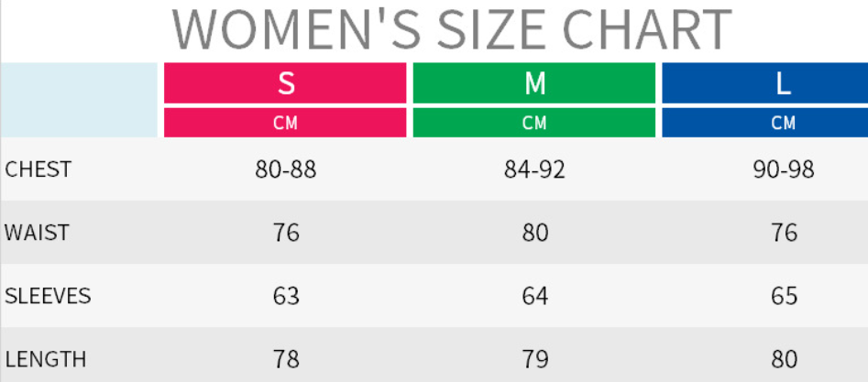Click the CM label under size S
Image resolution: width=868 pixels, height=382 pixels.
tap(286, 123)
